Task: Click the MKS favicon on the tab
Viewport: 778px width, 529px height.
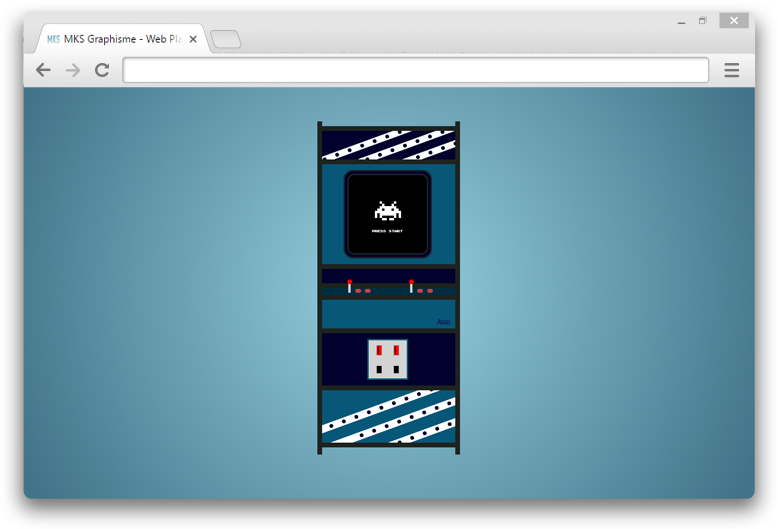Action: pos(54,39)
